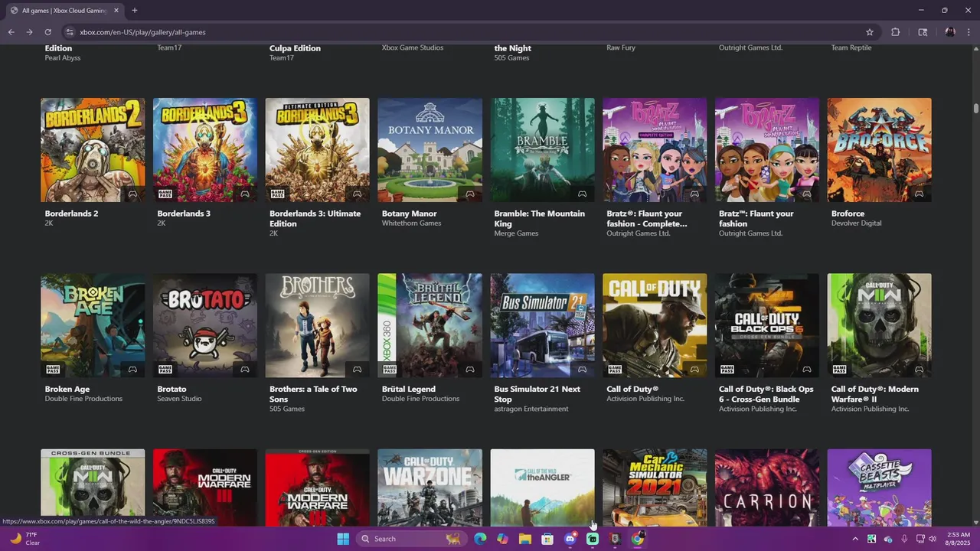
Task: Open Bratz Flaunt your fashion - Complete edition link
Action: pos(647,218)
